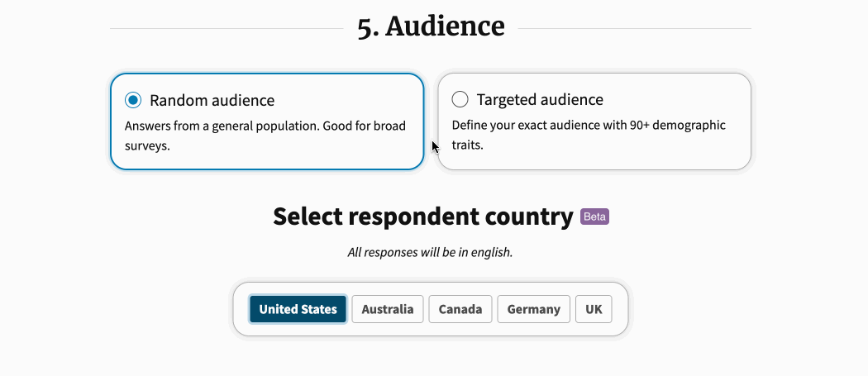Choose United States as respondent country
This screenshot has width=868, height=376.
coord(298,309)
